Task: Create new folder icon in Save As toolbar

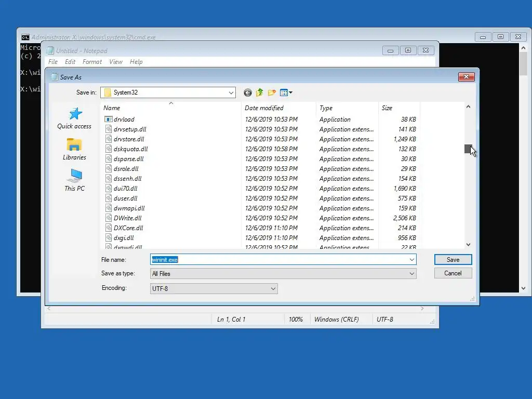Action: (x=272, y=92)
